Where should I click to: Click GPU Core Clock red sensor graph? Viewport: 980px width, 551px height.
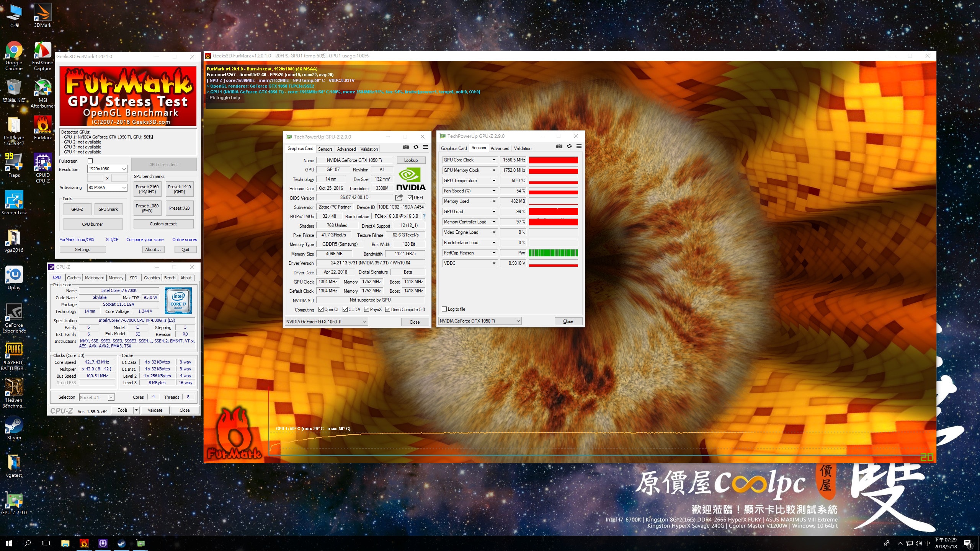point(553,160)
